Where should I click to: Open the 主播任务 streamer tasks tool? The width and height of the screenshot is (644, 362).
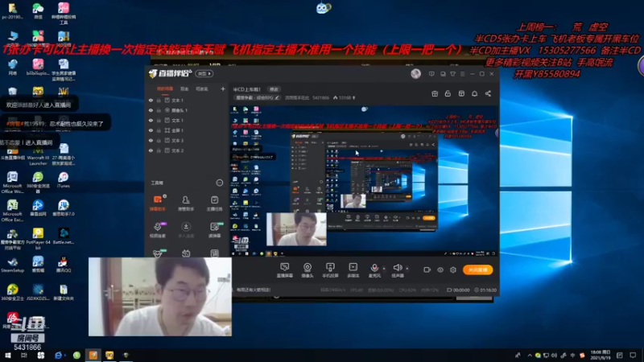[214, 204]
